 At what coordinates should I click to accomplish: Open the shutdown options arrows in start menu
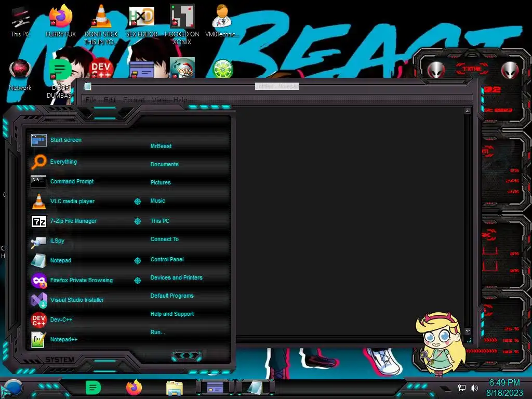(x=187, y=355)
